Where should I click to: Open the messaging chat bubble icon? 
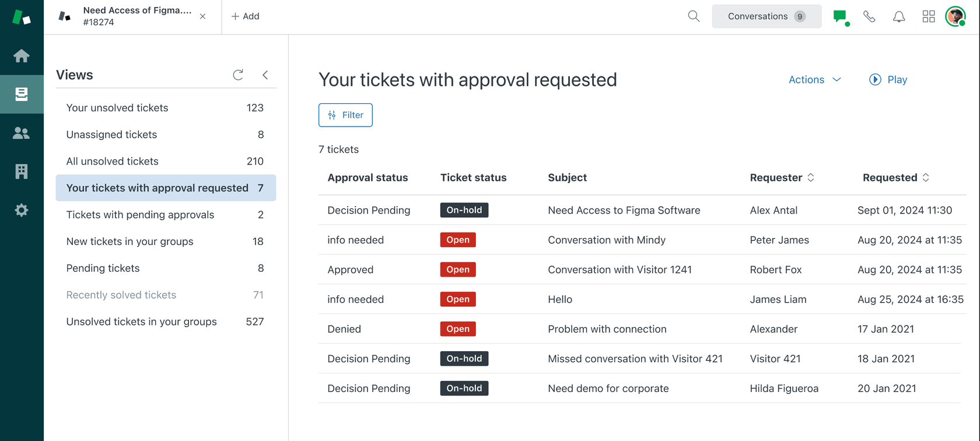[x=841, y=16]
